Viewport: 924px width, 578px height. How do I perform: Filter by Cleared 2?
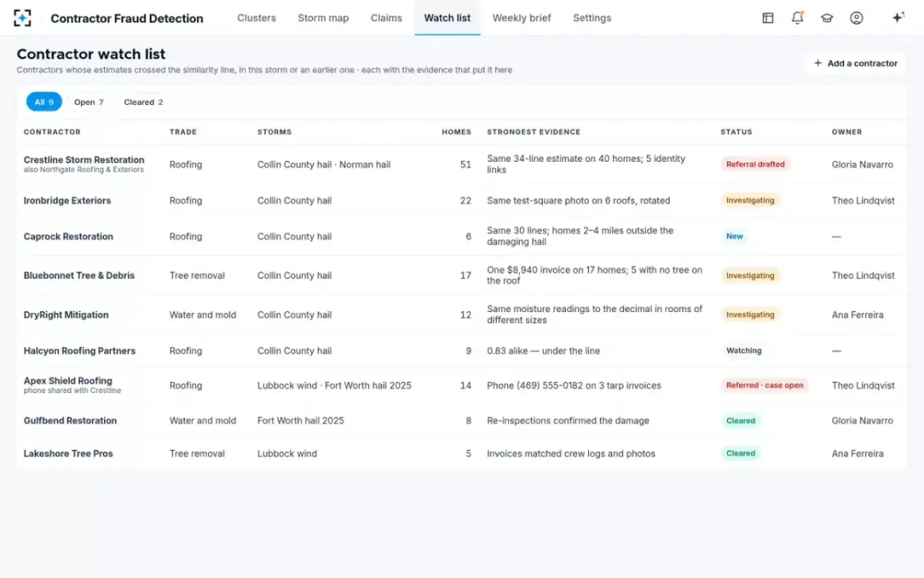[143, 102]
